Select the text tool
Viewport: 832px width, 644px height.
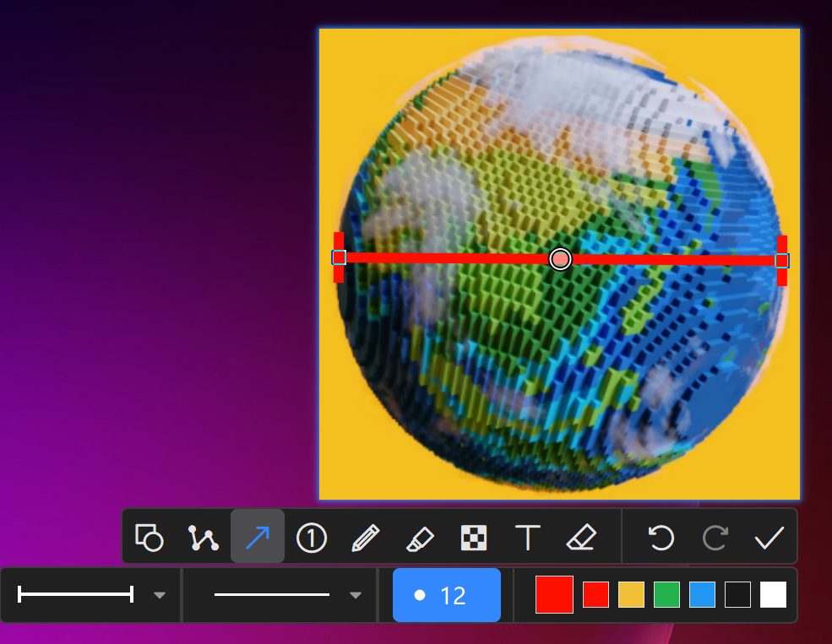point(528,537)
